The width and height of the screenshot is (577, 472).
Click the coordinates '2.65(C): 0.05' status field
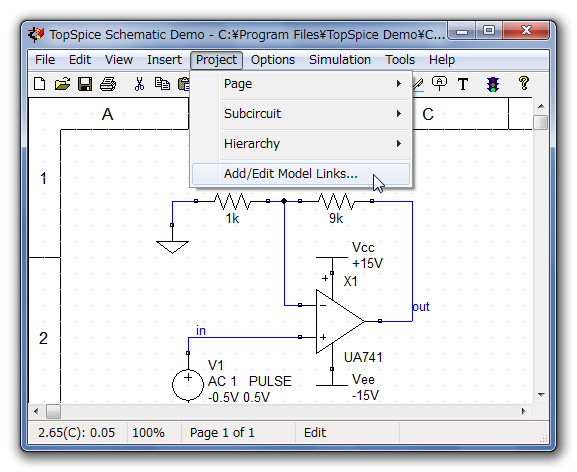point(77,433)
